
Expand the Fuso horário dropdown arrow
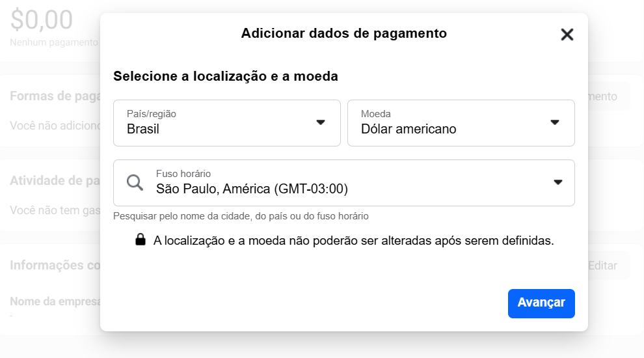557,182
